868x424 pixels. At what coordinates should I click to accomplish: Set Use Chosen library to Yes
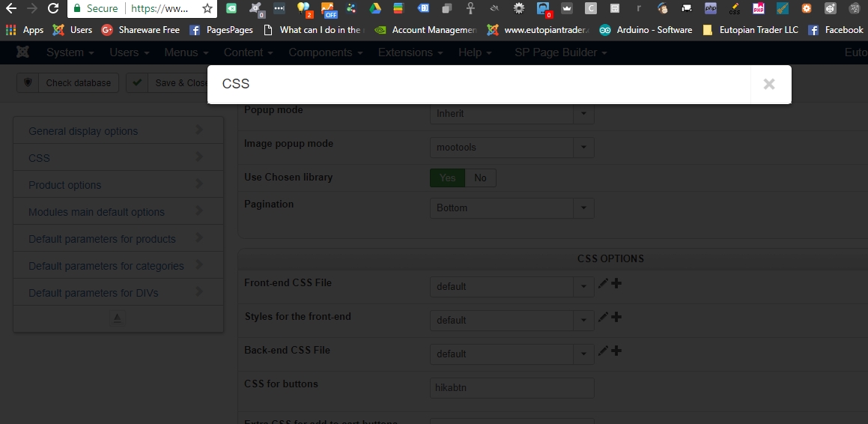pyautogui.click(x=447, y=178)
